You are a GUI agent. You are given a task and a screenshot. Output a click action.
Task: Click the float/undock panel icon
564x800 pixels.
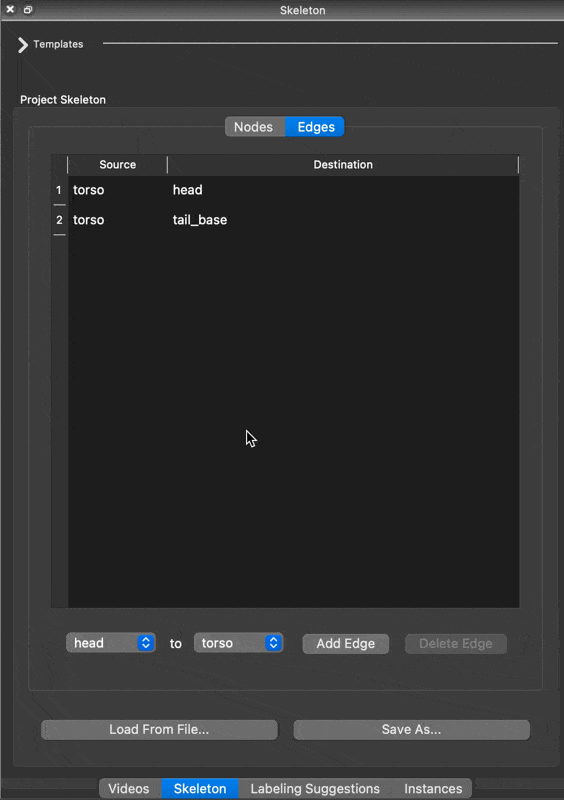pyautogui.click(x=28, y=10)
